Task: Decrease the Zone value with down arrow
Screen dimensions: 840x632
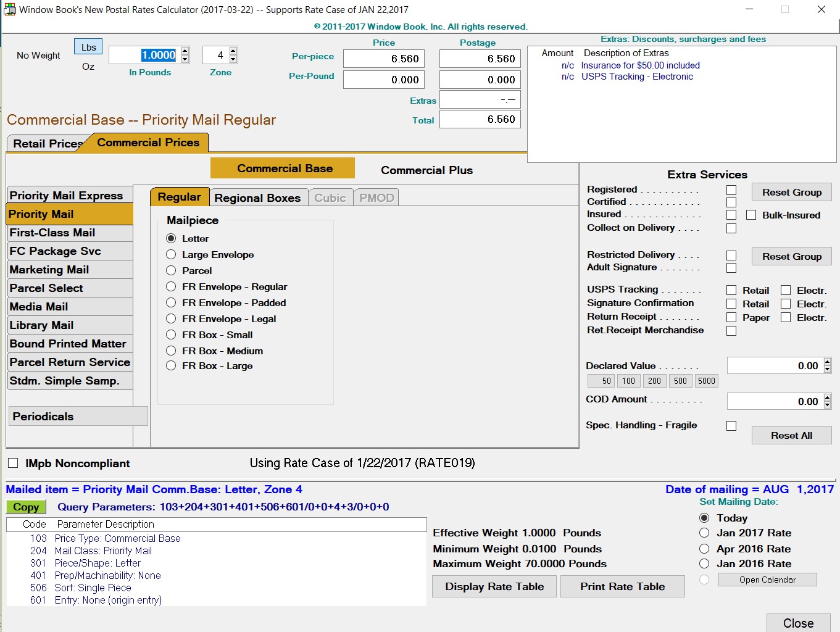Action: click(x=233, y=59)
